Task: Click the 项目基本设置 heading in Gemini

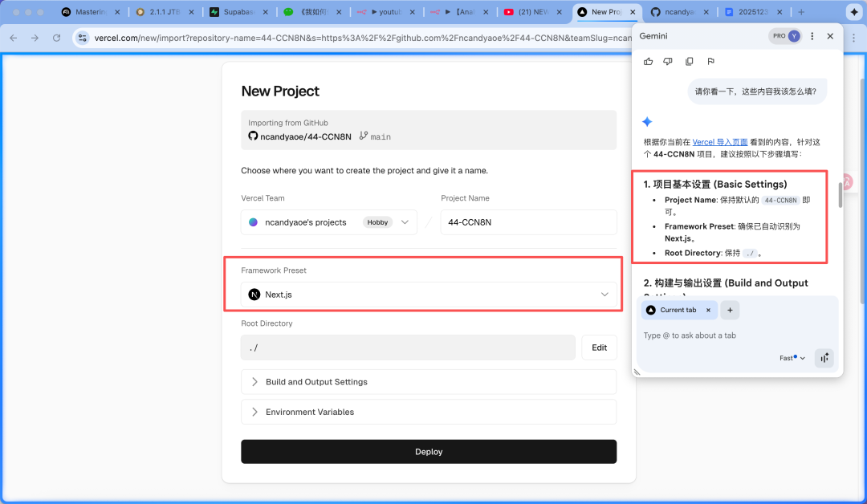Action: (x=715, y=184)
